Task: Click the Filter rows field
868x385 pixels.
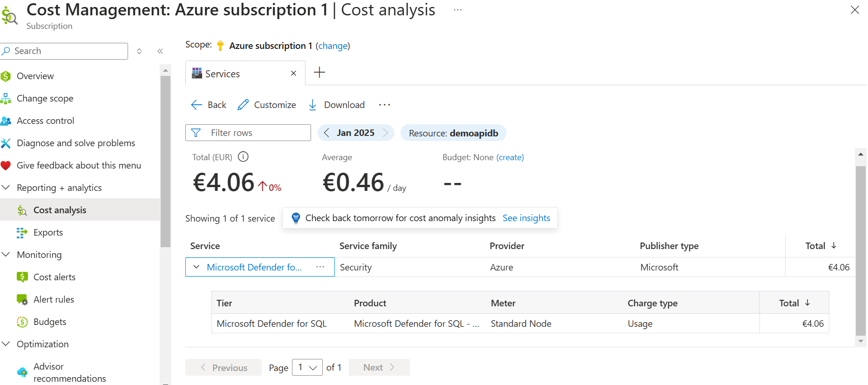Action: [x=248, y=133]
